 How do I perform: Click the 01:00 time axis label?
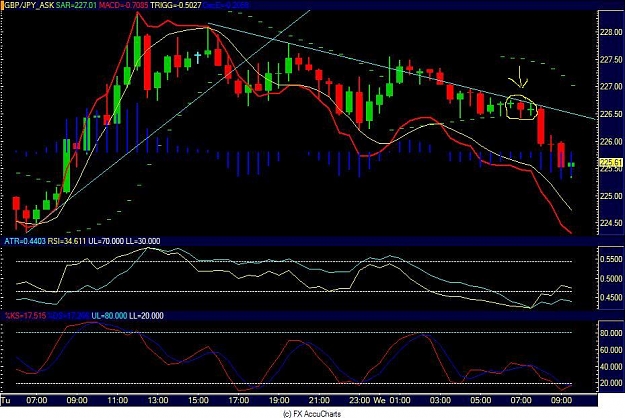tap(400, 400)
